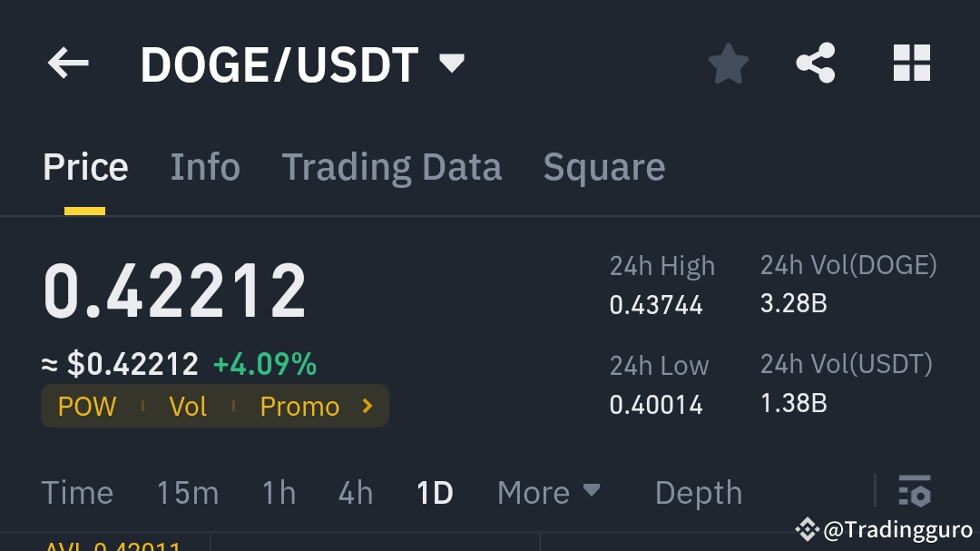Share the DOGE/USDT chart
980x551 pixels.
816,63
